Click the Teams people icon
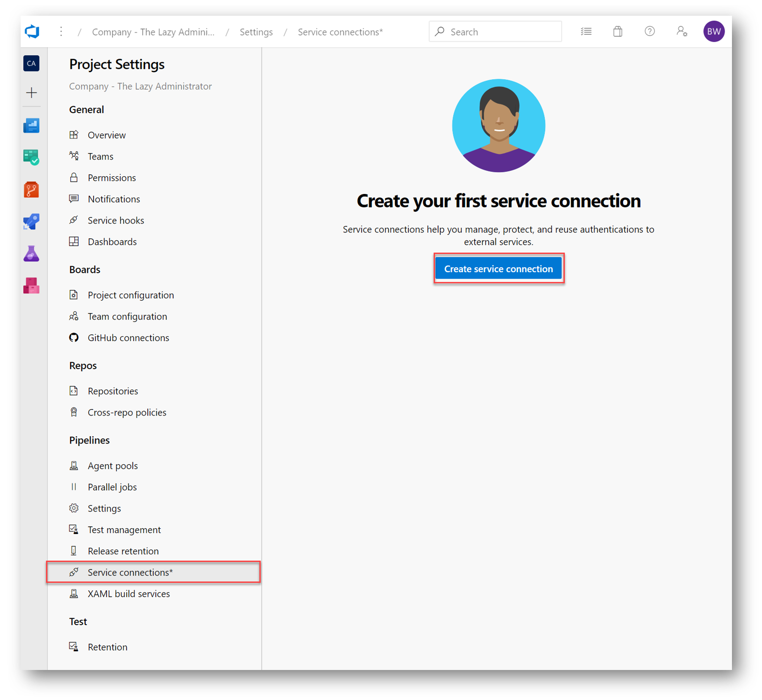This screenshot has height=700, width=762. [x=74, y=156]
